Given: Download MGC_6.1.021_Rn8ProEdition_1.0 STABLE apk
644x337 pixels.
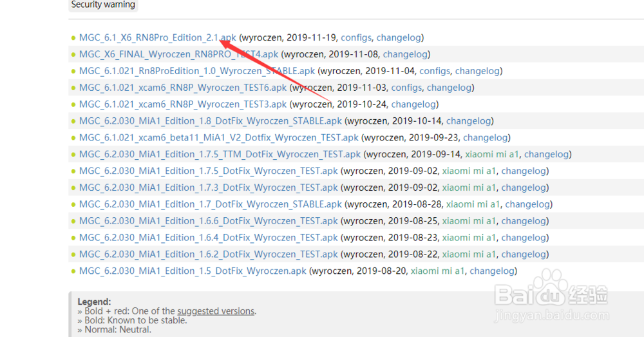Looking at the screenshot, I should pos(197,71).
